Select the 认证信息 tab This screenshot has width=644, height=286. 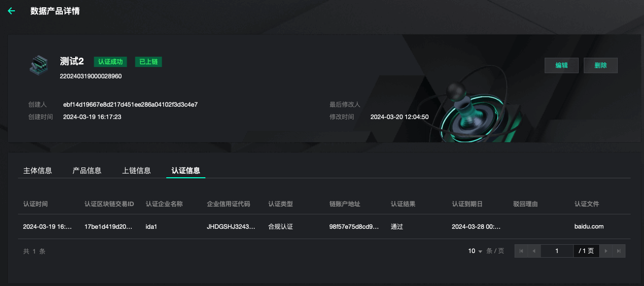click(186, 171)
